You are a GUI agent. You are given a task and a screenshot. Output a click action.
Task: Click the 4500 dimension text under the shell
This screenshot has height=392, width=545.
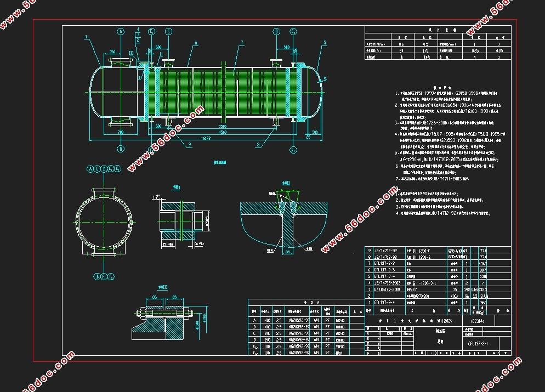[223, 132]
